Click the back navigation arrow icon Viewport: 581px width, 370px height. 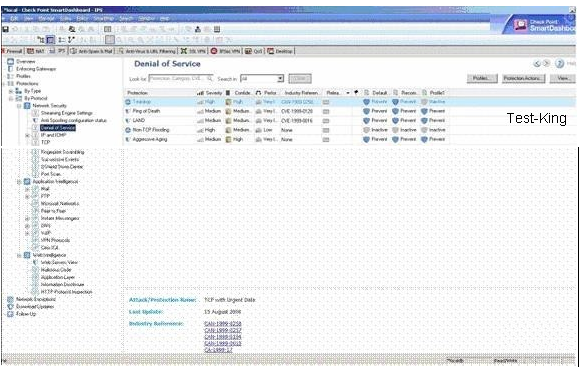coord(537,64)
